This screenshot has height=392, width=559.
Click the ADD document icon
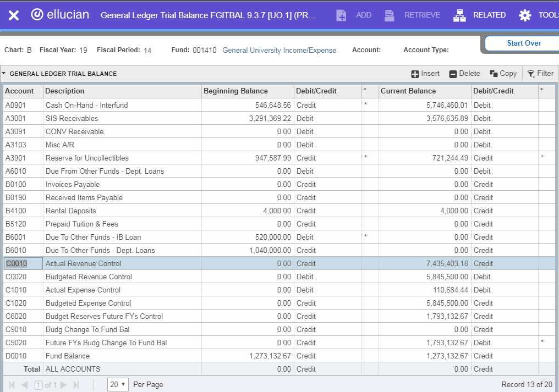(x=341, y=15)
